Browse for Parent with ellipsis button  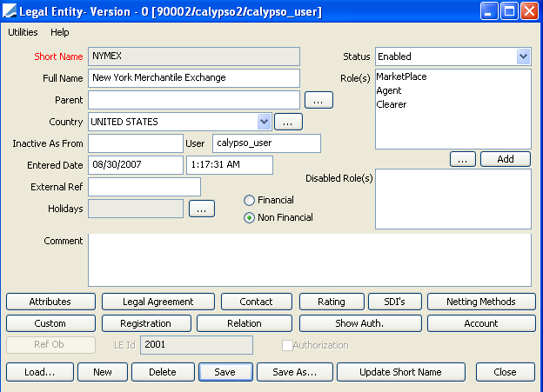(318, 100)
